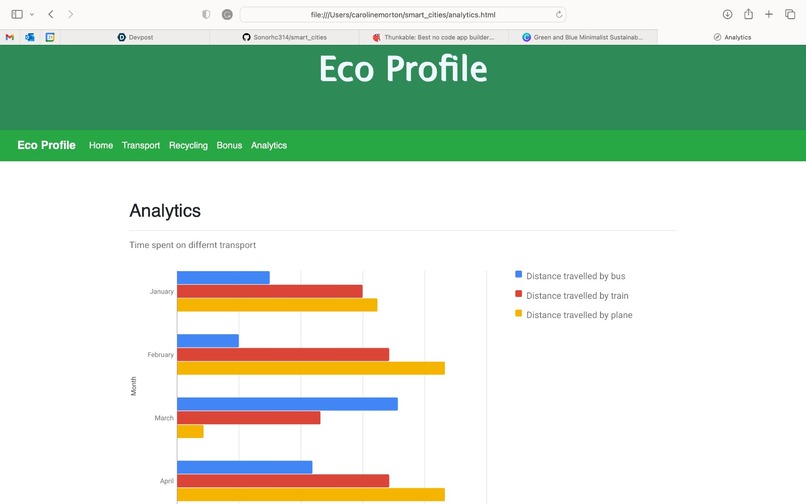This screenshot has width=806, height=504.
Task: Open the tab group dropdown chevron
Action: 32,14
